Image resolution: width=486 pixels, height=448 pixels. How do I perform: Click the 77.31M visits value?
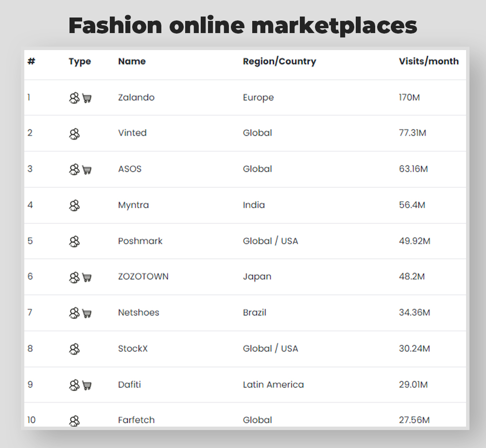(412, 133)
